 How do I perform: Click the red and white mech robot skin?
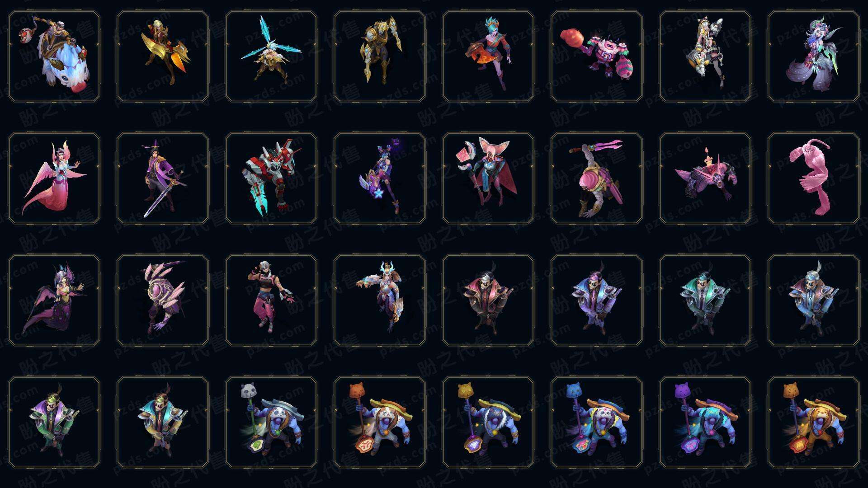(x=271, y=178)
